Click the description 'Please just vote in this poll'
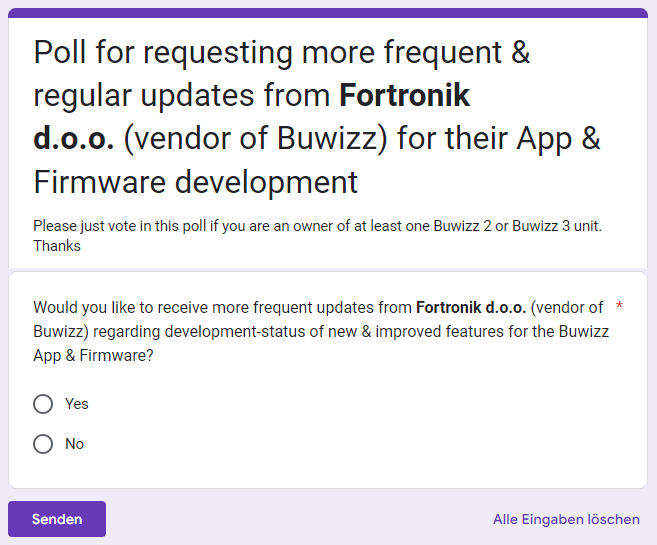Image resolution: width=657 pixels, height=545 pixels. pyautogui.click(x=317, y=236)
